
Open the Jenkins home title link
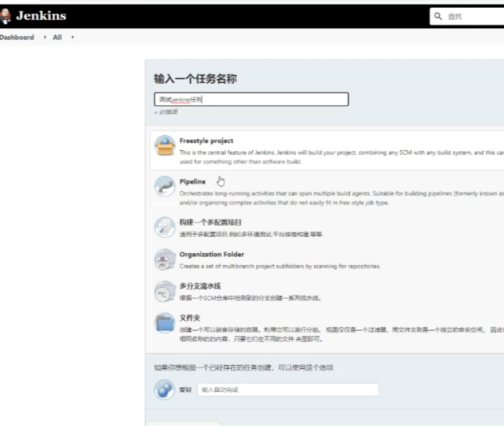(42, 16)
